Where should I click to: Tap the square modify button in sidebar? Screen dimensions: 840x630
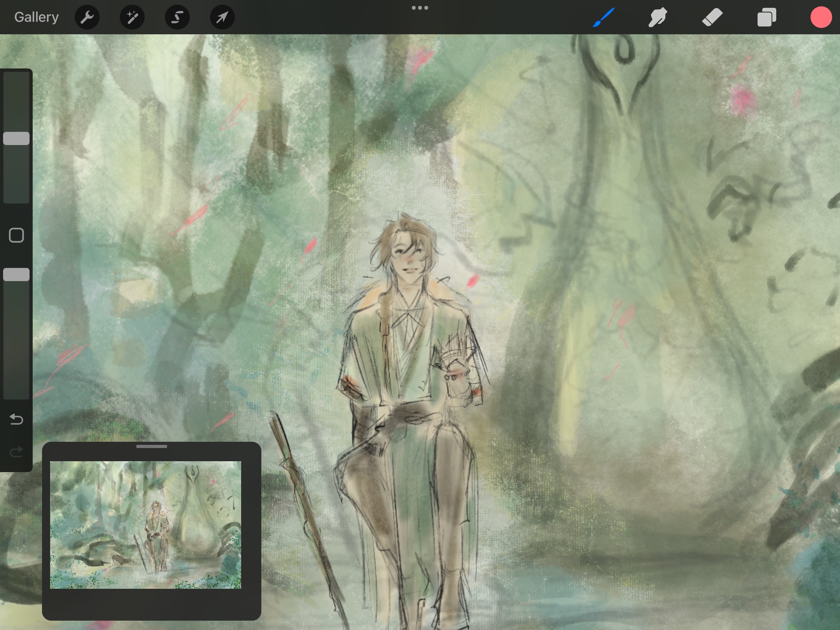click(x=16, y=235)
